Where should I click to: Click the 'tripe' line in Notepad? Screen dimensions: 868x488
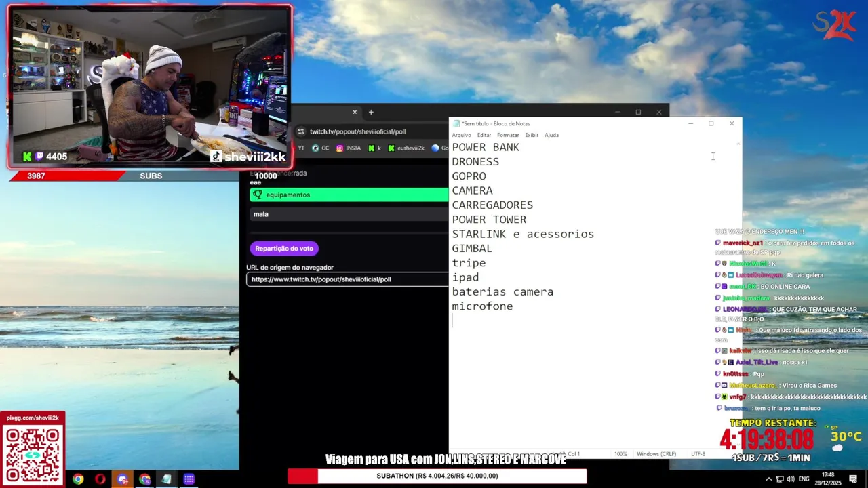click(469, 263)
